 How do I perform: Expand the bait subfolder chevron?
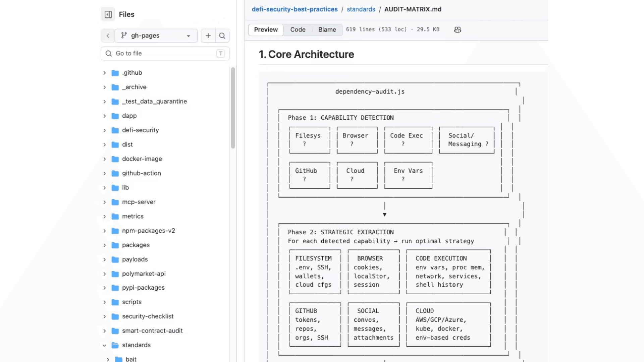pos(108,359)
